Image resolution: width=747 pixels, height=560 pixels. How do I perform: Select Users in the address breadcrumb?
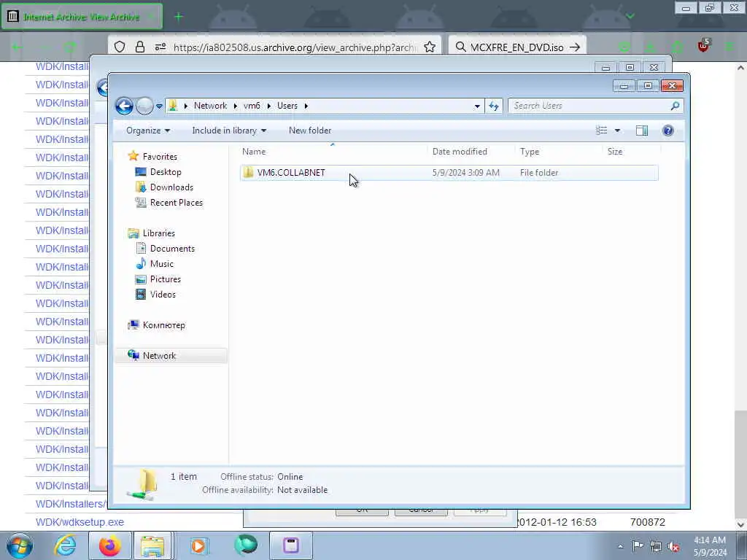coord(287,106)
